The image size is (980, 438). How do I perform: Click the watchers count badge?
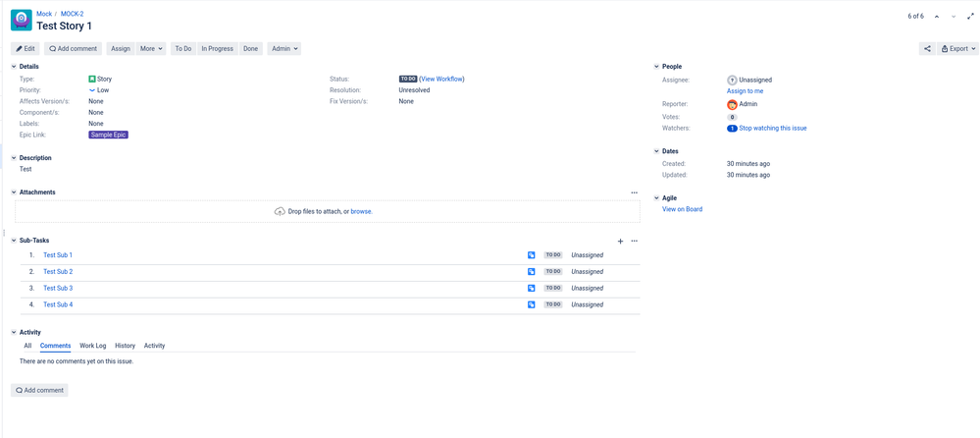click(x=732, y=129)
